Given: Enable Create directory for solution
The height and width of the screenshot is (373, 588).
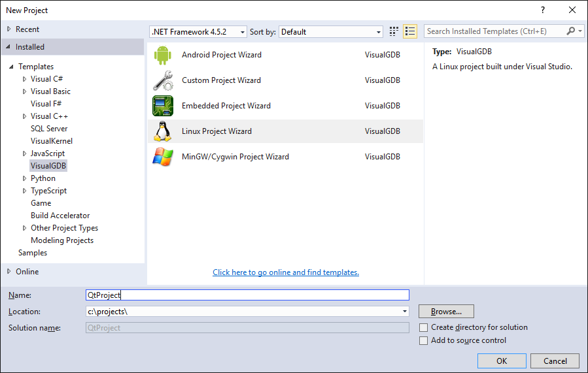Looking at the screenshot, I should pos(423,328).
